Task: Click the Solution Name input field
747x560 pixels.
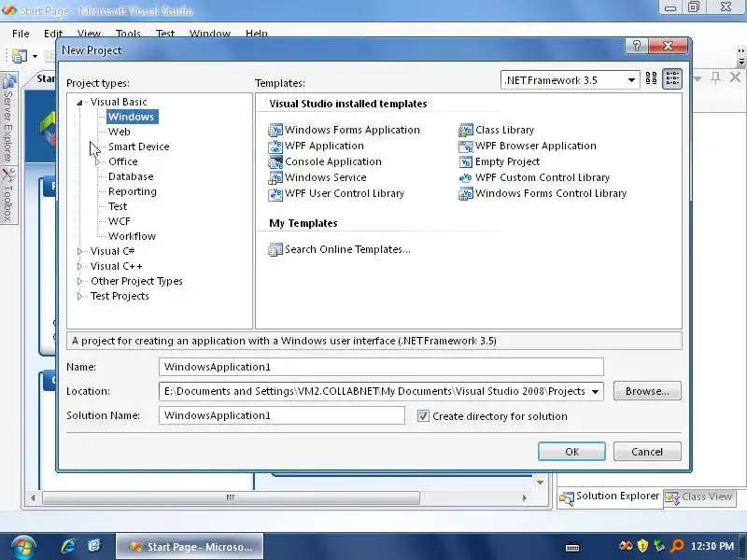Action: point(282,415)
